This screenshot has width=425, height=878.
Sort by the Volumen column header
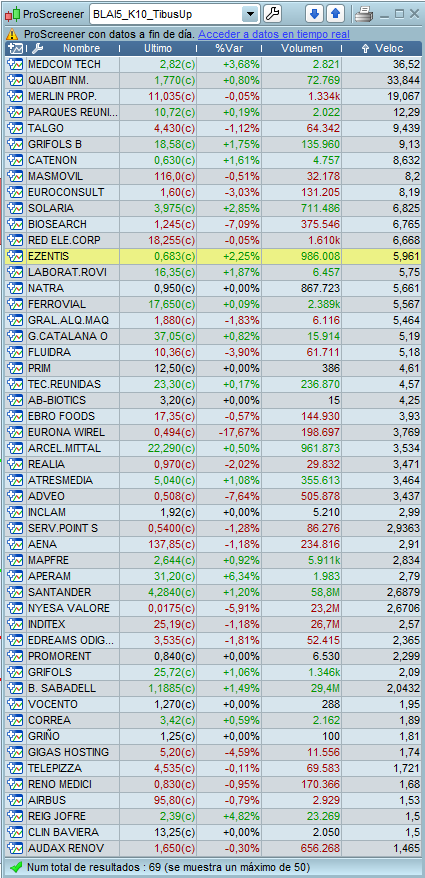(x=302, y=49)
